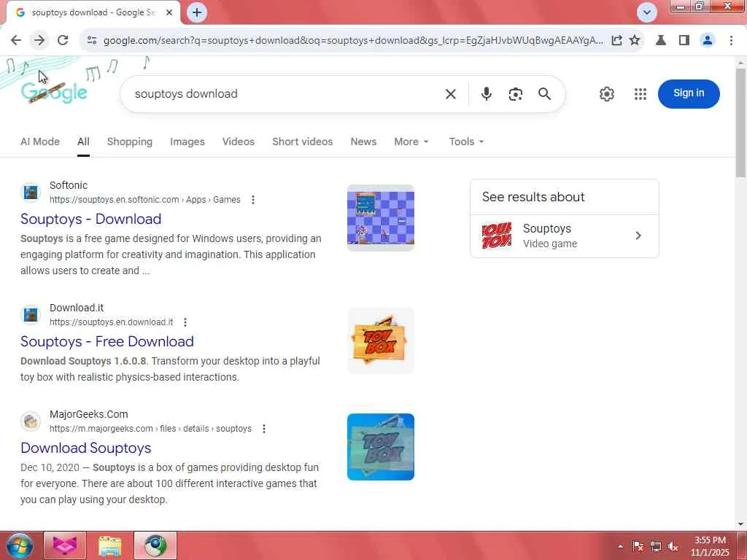Search by image with Google Lens
Viewport: 747px width, 560px height.
pyautogui.click(x=516, y=94)
